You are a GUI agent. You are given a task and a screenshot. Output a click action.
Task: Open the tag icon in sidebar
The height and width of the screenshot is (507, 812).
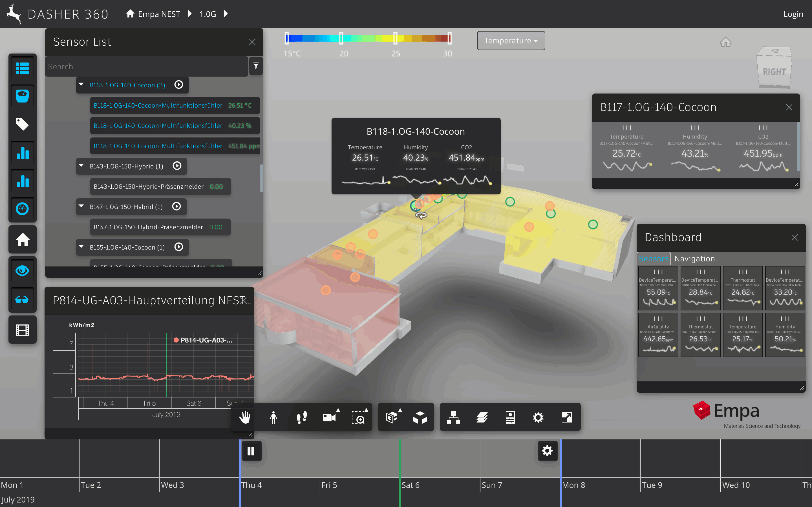[x=22, y=124]
